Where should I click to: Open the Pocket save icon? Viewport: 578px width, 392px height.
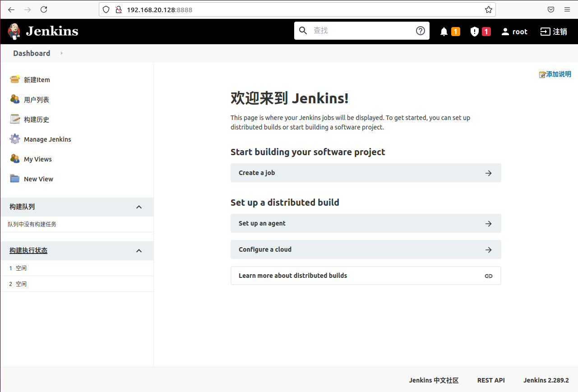551,9
